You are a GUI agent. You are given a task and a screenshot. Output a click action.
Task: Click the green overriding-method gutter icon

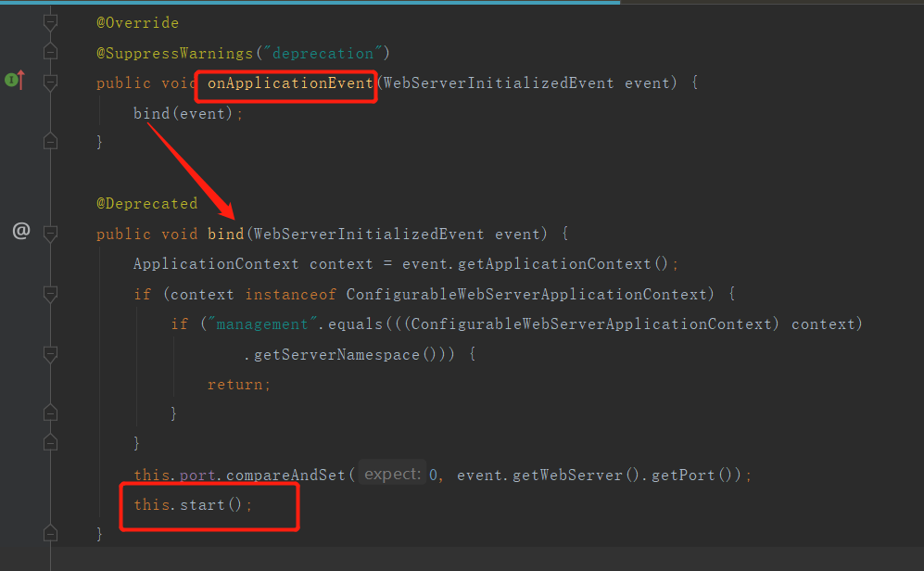[16, 80]
